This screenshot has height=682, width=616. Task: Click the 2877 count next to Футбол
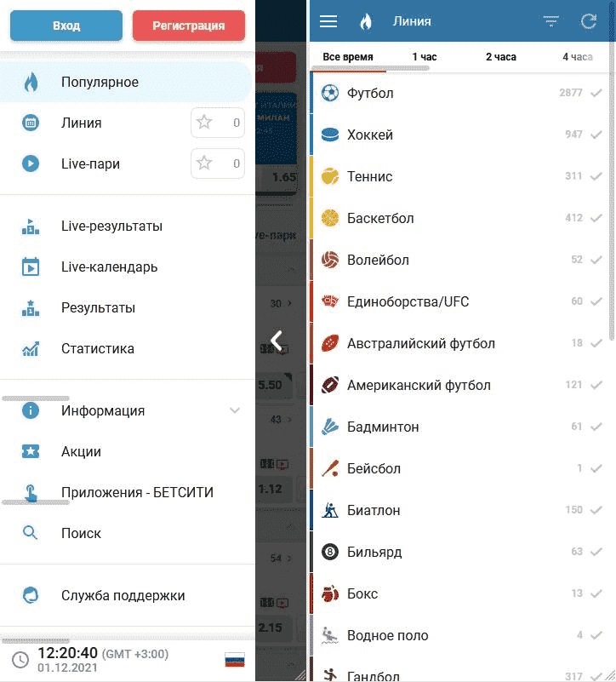pos(570,93)
